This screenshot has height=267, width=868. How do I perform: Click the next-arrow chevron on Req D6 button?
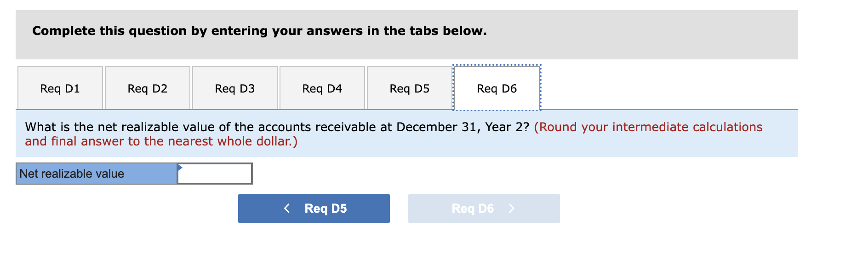pyautogui.click(x=512, y=208)
